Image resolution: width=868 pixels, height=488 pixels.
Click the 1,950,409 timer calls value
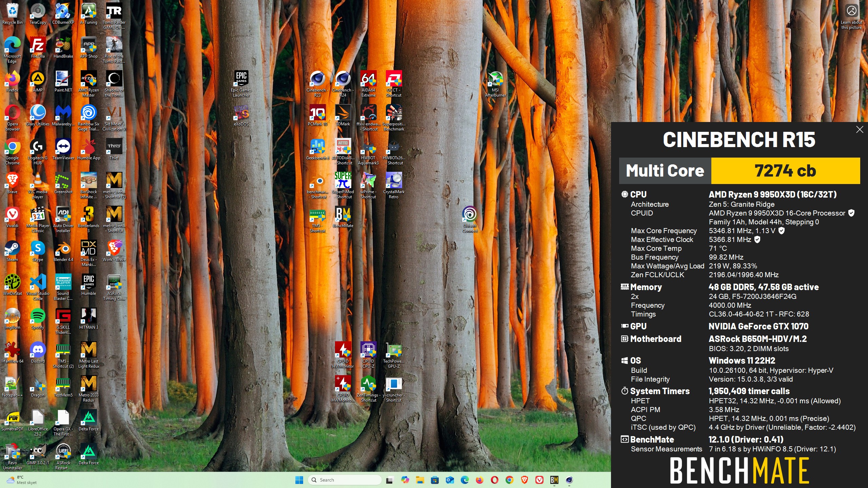(749, 391)
